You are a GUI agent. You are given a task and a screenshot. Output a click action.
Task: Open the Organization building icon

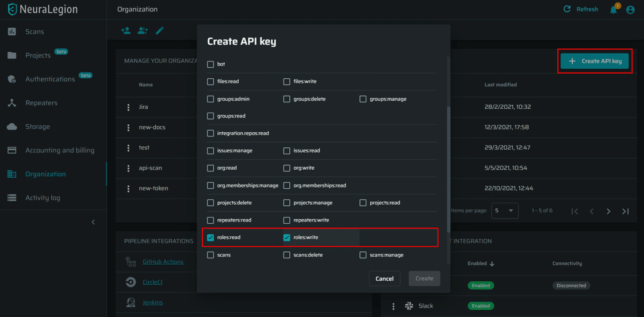[x=12, y=174]
